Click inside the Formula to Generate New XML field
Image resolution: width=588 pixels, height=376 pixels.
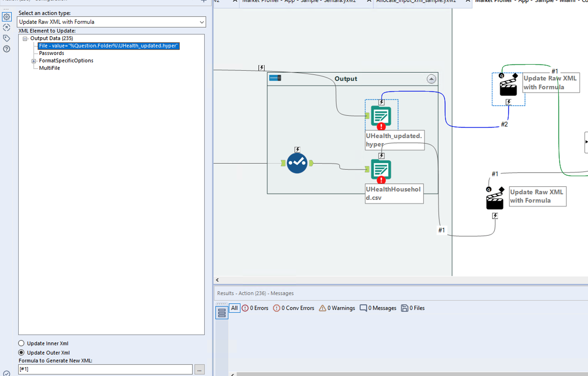105,369
